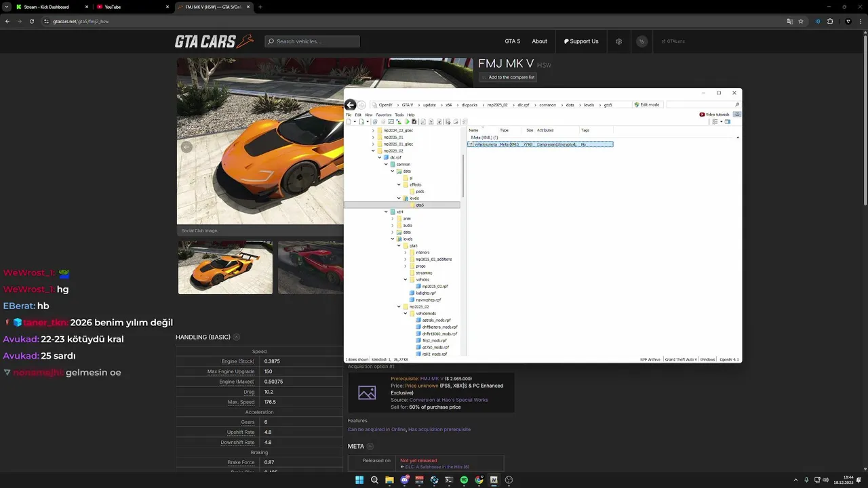This screenshot has width=868, height=488.
Task: Collapse the effects folder node
Action: (399, 184)
